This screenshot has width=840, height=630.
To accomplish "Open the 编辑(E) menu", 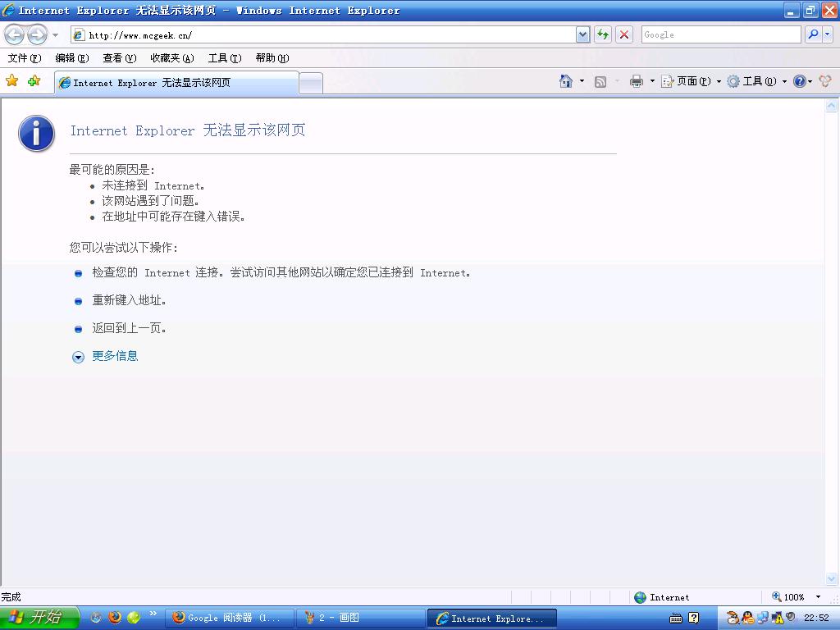I will [x=72, y=58].
